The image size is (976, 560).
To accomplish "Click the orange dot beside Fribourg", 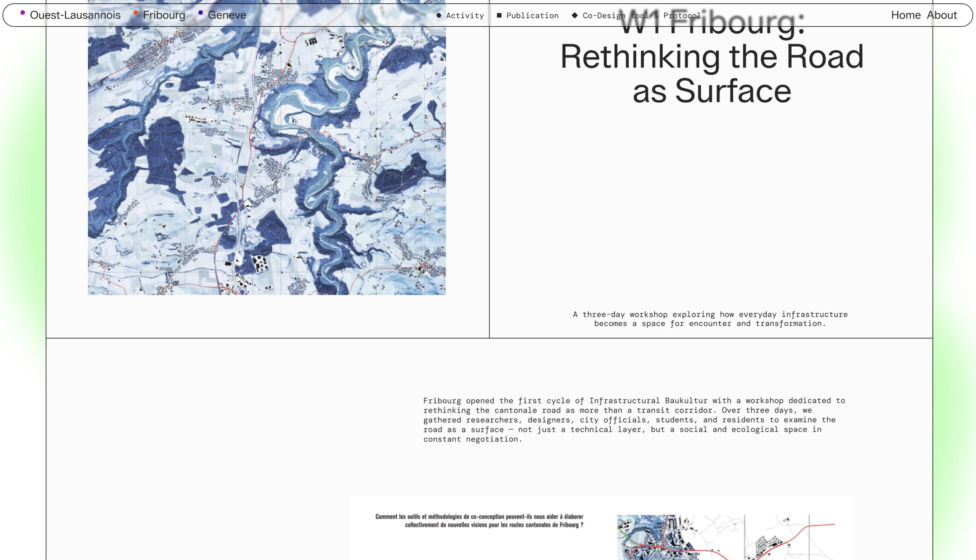I will pos(135,13).
